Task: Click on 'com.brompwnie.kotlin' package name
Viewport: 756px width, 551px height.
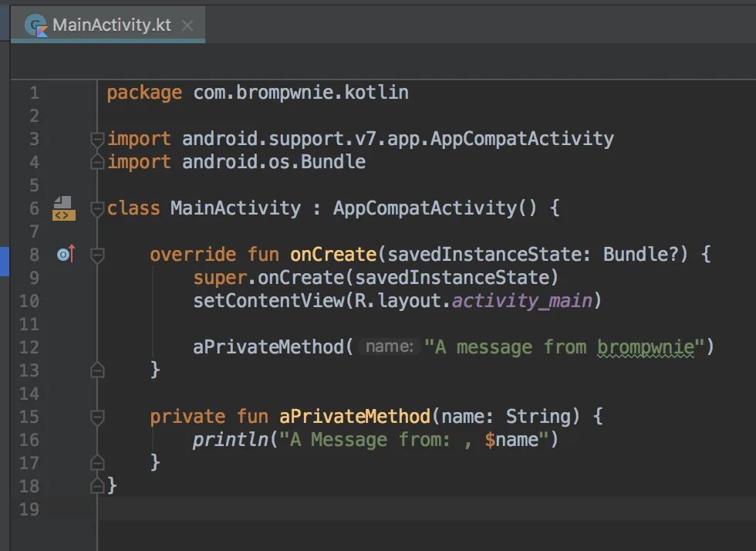Action: pos(301,92)
